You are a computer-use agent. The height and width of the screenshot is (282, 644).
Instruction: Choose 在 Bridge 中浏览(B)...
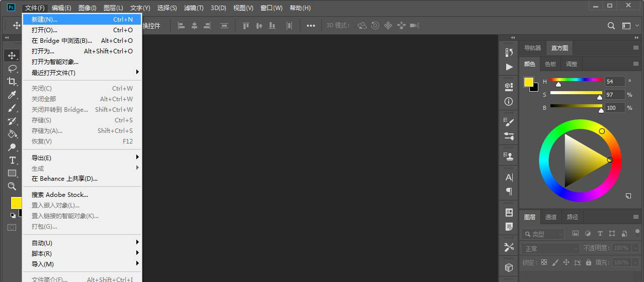[x=83, y=40]
